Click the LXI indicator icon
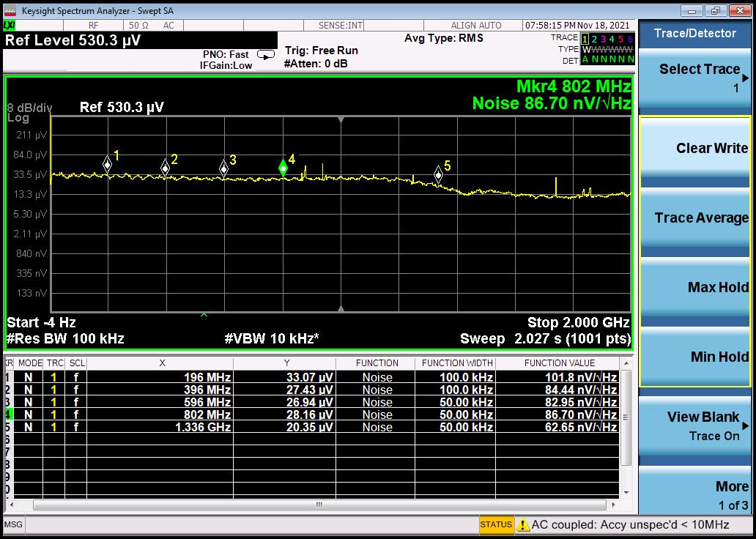756x539 pixels. click(x=10, y=25)
